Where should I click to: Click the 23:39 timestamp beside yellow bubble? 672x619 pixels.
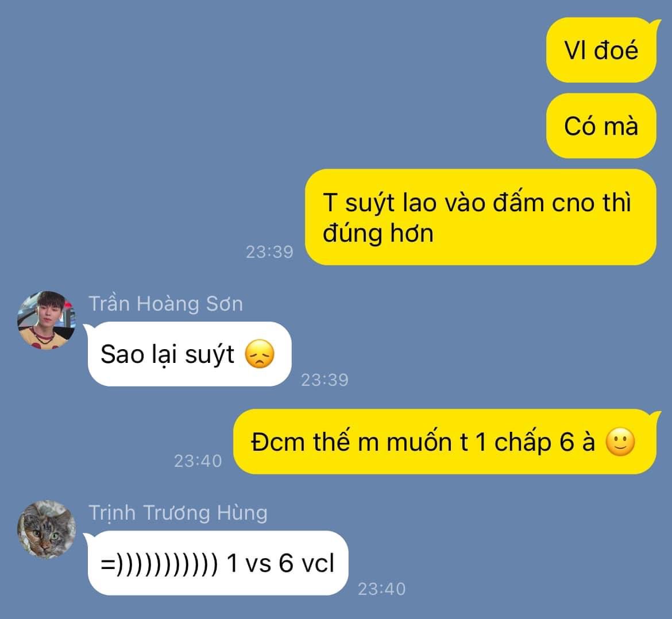coord(269,252)
